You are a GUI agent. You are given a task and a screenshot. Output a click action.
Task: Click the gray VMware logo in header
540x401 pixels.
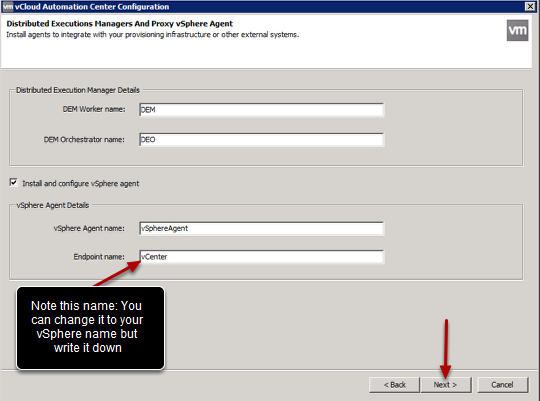click(517, 30)
